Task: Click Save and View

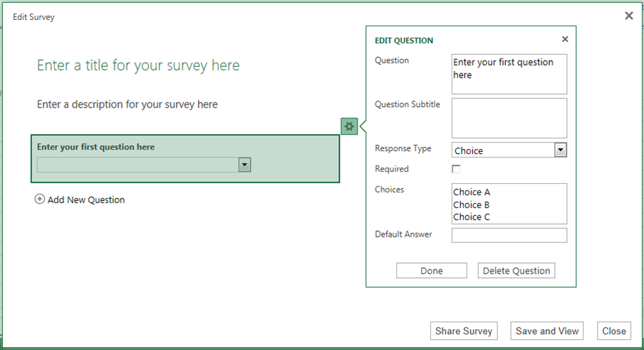Action: (547, 331)
